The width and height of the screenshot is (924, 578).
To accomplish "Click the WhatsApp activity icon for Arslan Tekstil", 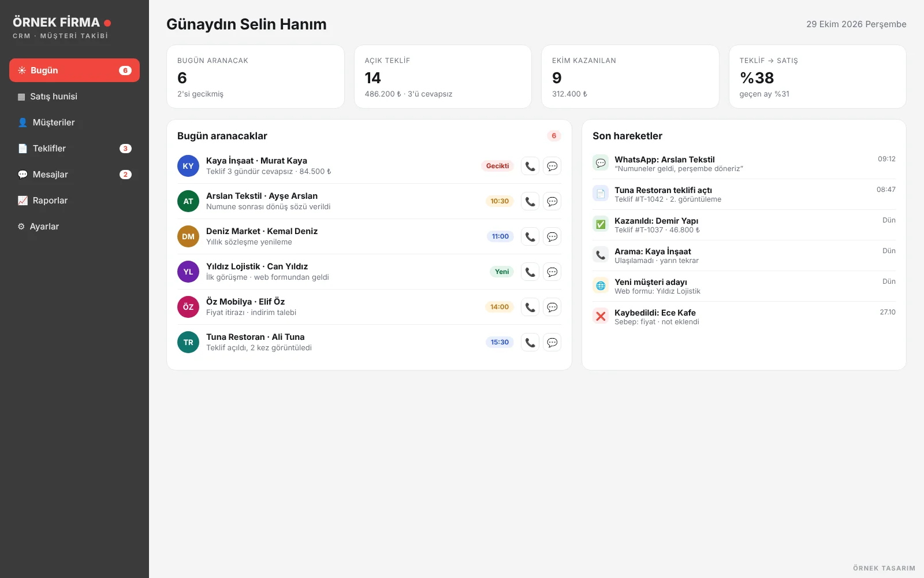I will click(601, 163).
